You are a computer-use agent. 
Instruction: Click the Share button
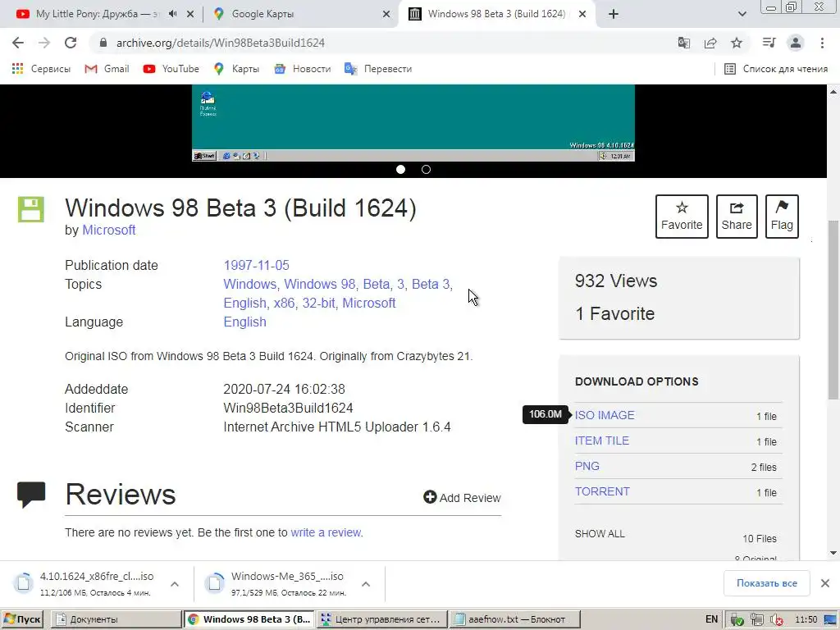coord(737,217)
